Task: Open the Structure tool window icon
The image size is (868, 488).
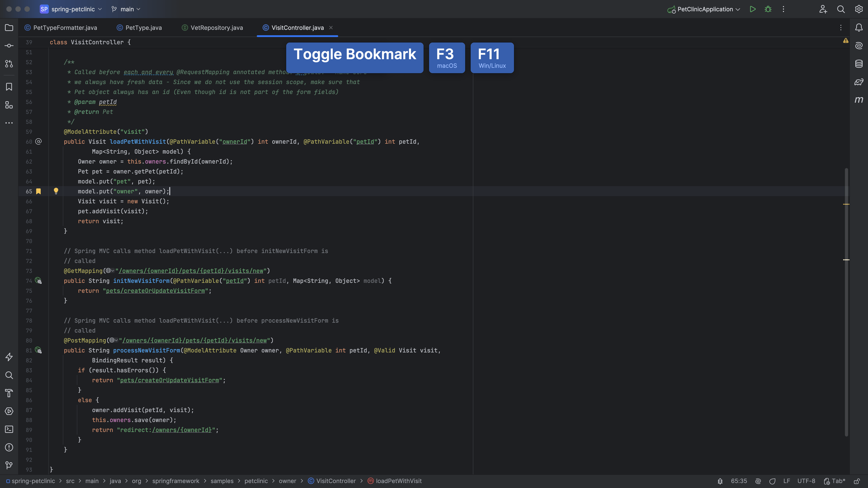Action: tap(9, 105)
